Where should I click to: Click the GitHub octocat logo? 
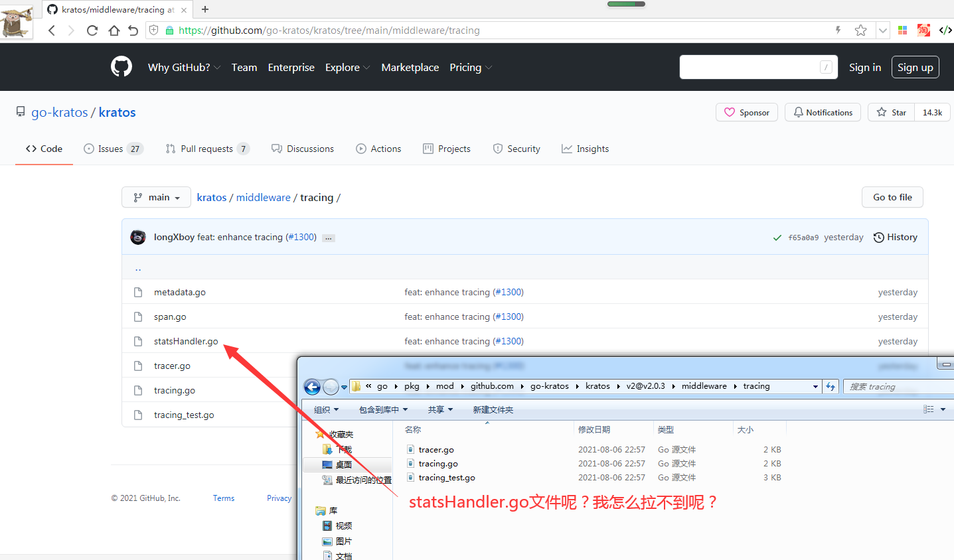point(121,66)
